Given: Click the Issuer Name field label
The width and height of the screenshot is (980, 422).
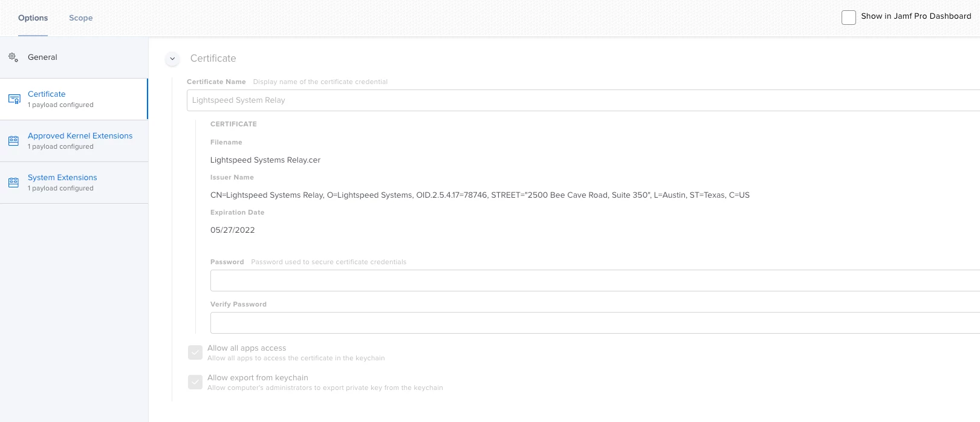Looking at the screenshot, I should pos(232,178).
